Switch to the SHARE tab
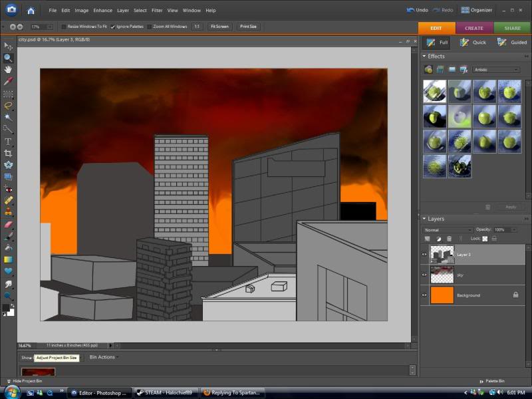532x399 pixels. tap(512, 28)
